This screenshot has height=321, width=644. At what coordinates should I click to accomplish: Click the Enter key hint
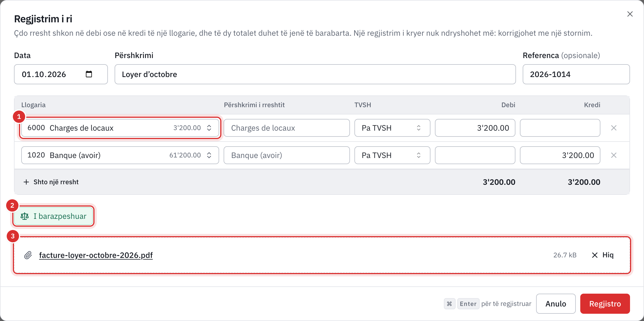coord(468,304)
